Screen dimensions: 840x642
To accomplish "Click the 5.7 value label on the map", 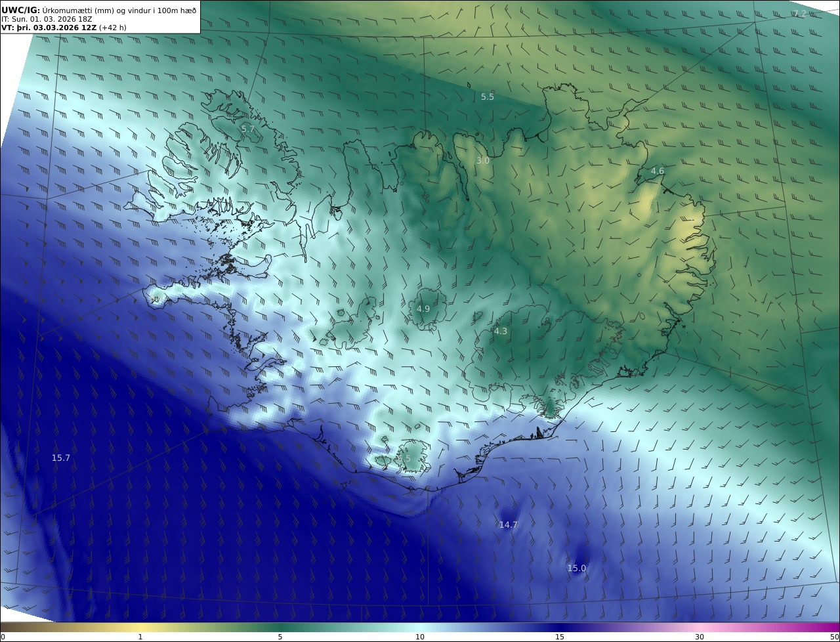I will [x=248, y=129].
